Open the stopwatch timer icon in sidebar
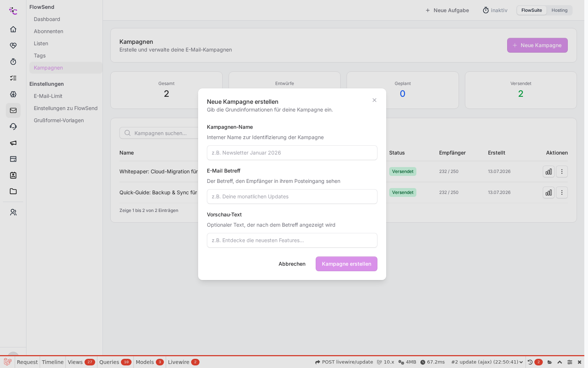Screen dimensions: 588x368 [13, 61]
